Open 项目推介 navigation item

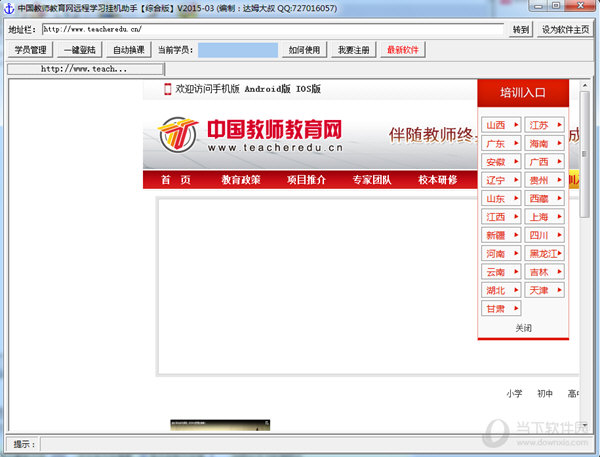[307, 180]
